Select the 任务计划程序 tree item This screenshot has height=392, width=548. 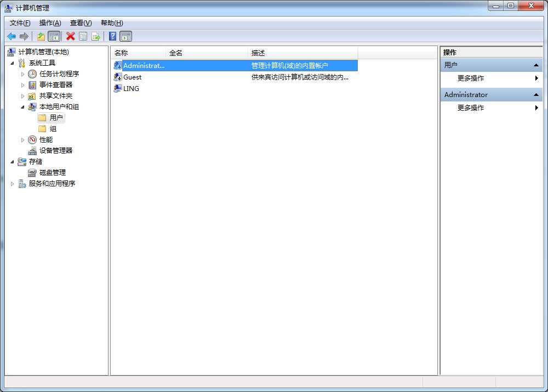click(59, 74)
